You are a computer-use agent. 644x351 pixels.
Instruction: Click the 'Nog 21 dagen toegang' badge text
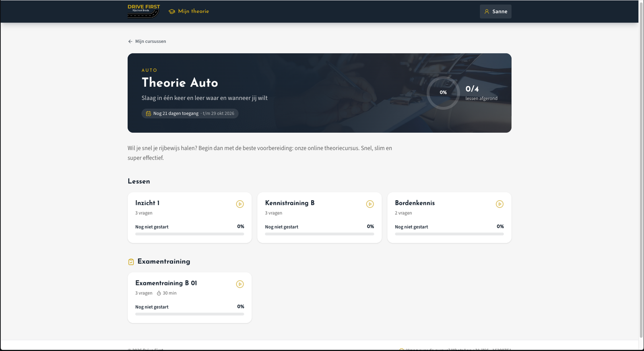[x=176, y=114]
